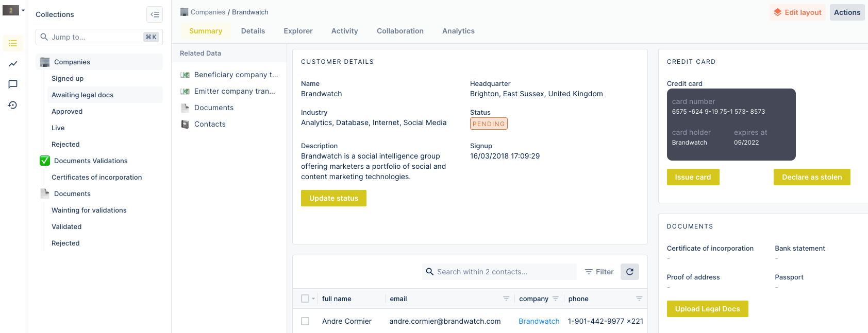Click the project logo in the corner
The height and width of the screenshot is (333, 868).
click(11, 10)
